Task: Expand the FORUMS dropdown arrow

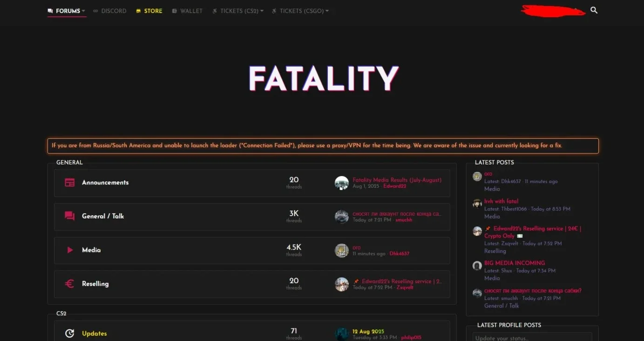Action: click(83, 11)
